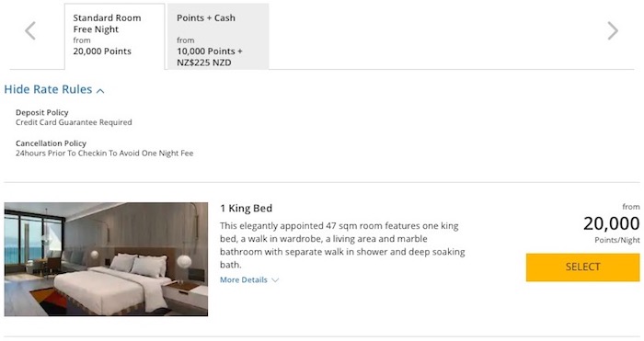Image resolution: width=644 pixels, height=341 pixels.
Task: Click the right arrow to show more rates
Action: 613,30
